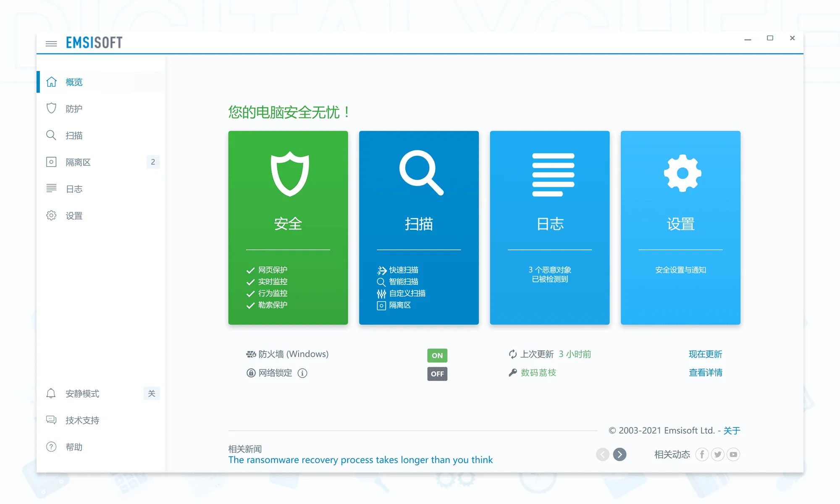The height and width of the screenshot is (504, 840).
Task: Open 数码荔枝 license link
Action: [x=538, y=373]
